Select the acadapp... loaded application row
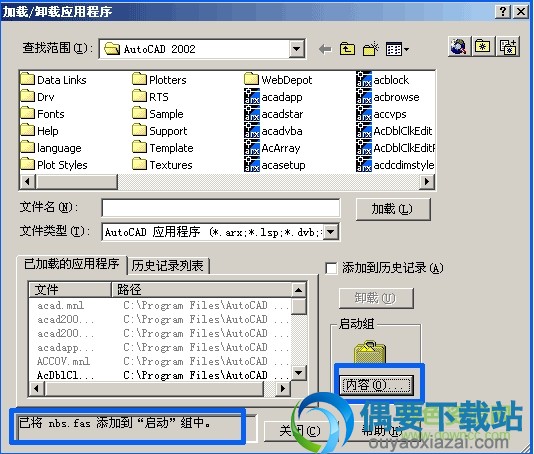The width and height of the screenshot is (534, 454). coord(160,347)
